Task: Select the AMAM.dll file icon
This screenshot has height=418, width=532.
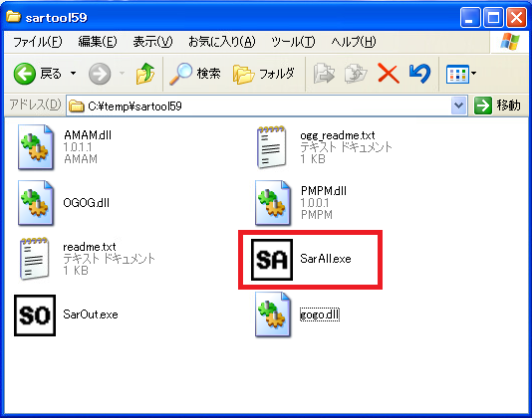Action: 36,147
